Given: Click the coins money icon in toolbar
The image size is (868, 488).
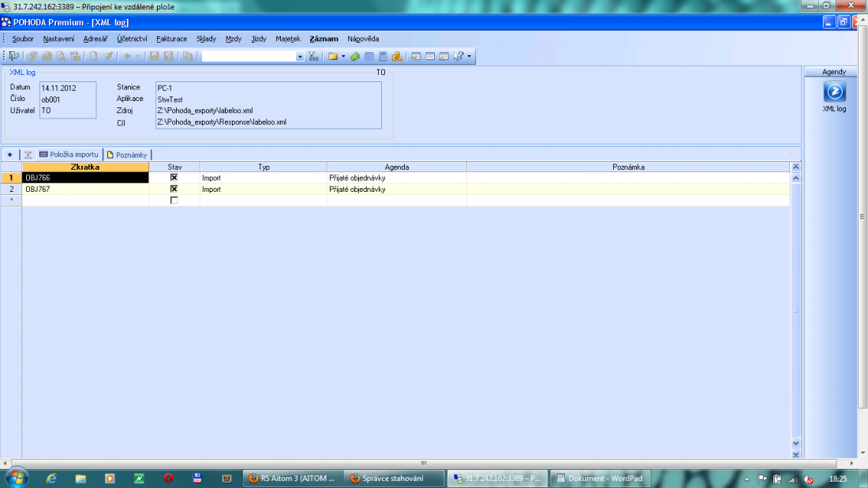Looking at the screenshot, I should [x=397, y=56].
